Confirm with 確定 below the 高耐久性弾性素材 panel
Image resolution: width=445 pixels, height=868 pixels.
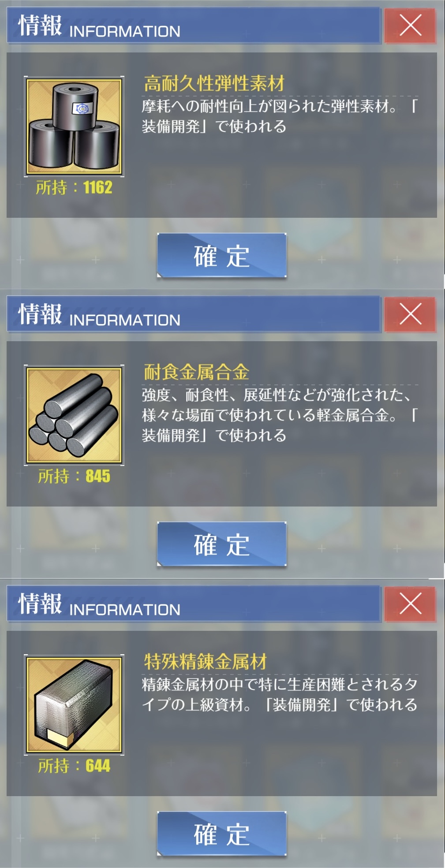click(222, 256)
